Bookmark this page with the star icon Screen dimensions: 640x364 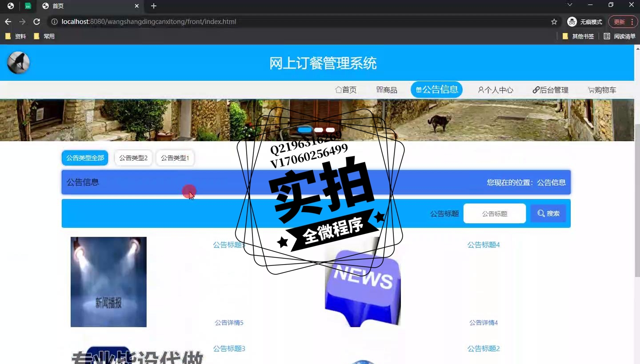pyautogui.click(x=554, y=22)
